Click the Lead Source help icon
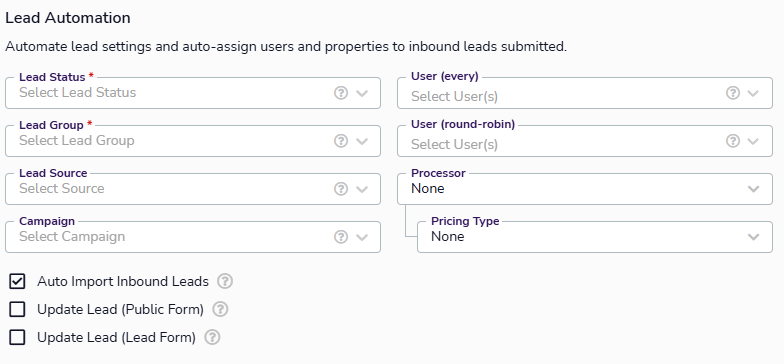This screenshot has height=364, width=784. pos(340,188)
